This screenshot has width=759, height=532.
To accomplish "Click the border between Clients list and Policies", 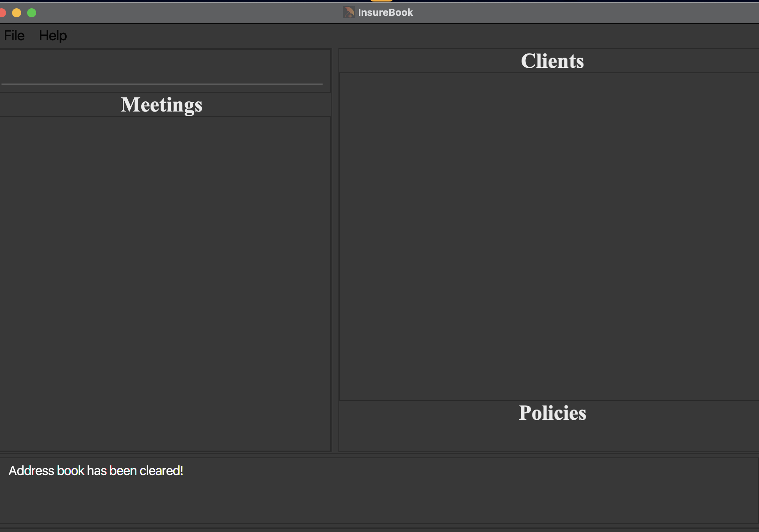I will 548,400.
